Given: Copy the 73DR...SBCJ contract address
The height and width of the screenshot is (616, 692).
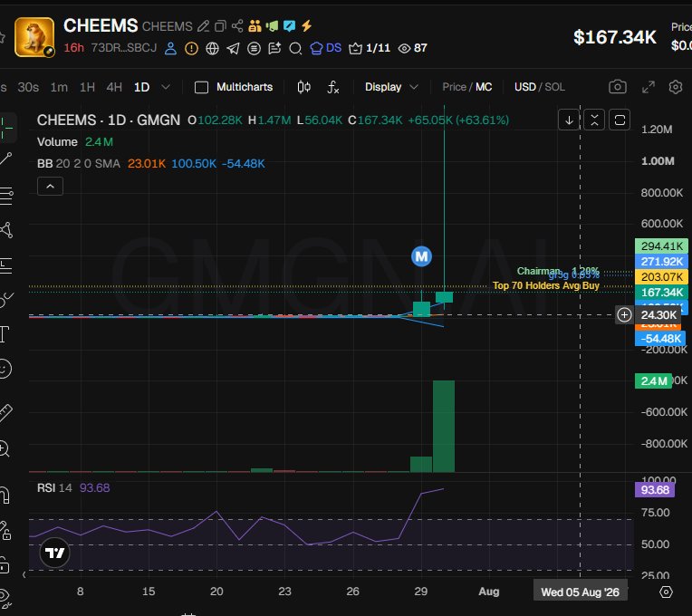Looking at the screenshot, I should 123,48.
